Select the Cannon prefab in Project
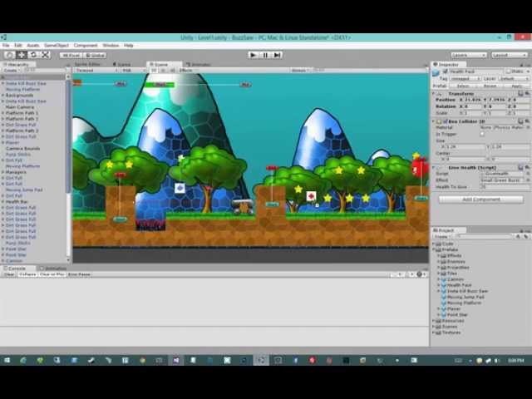Viewport: 532px width, 399px height. 456,279
